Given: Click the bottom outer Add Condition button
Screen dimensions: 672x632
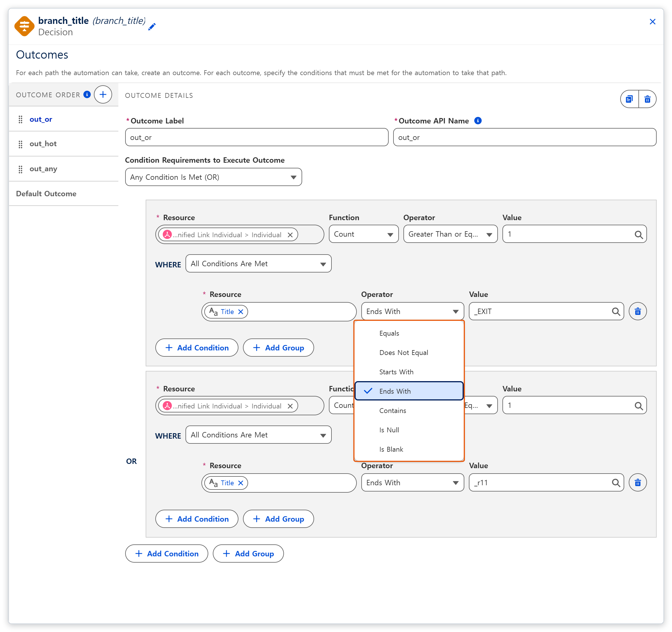Looking at the screenshot, I should [x=167, y=553].
